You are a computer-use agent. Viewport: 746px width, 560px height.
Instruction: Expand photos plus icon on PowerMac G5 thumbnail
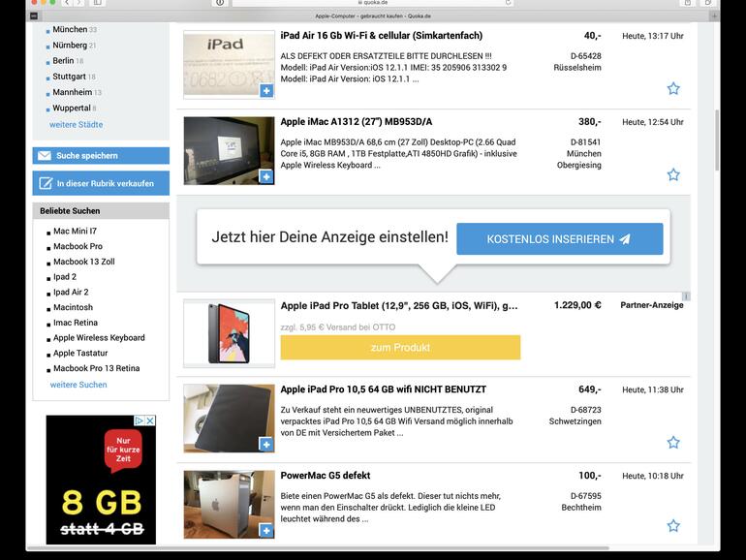click(266, 530)
